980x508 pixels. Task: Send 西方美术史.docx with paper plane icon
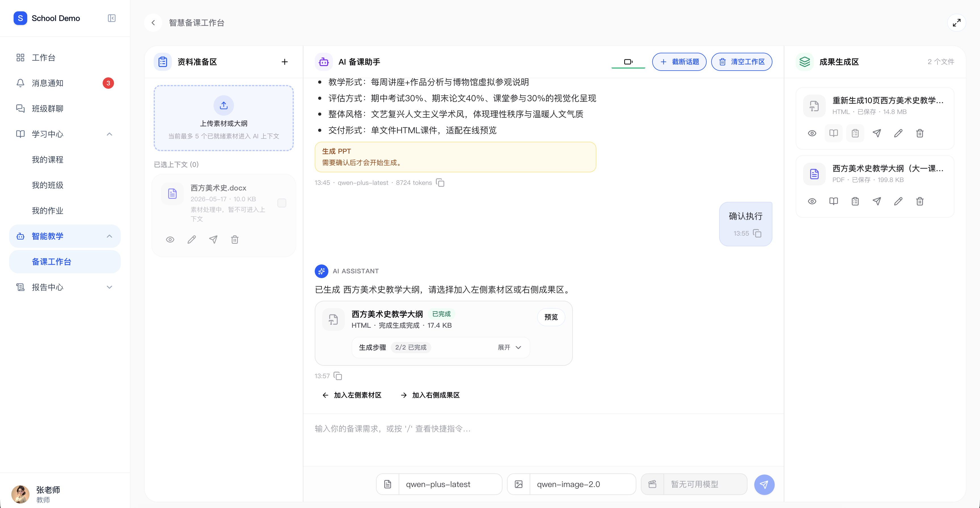[x=214, y=240]
